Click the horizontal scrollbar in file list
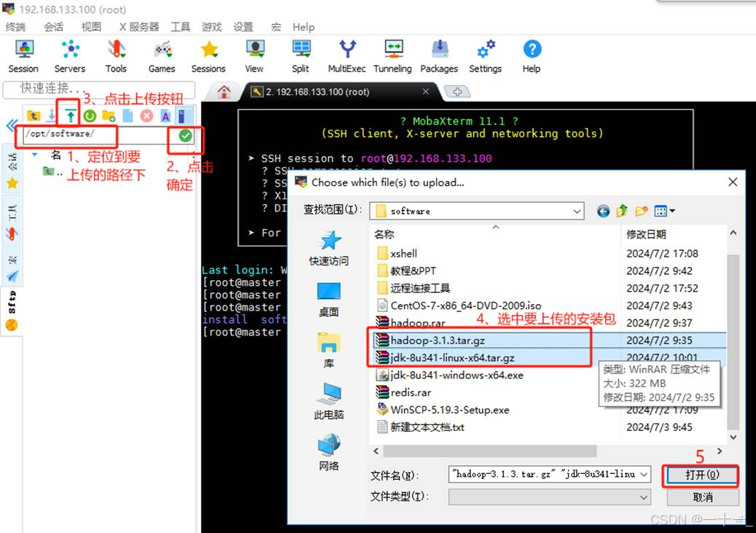Viewport: 756px width, 533px height. point(490,451)
